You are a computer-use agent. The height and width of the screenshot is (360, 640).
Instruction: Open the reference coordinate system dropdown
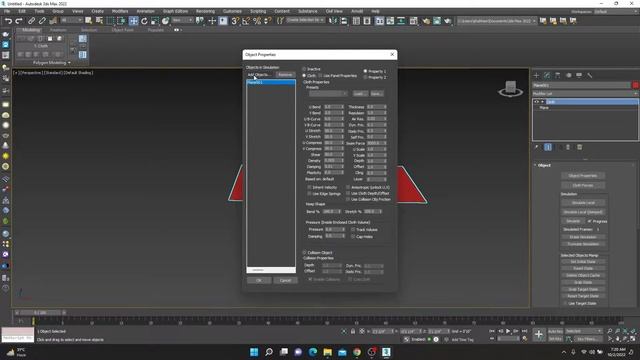tap(182, 20)
